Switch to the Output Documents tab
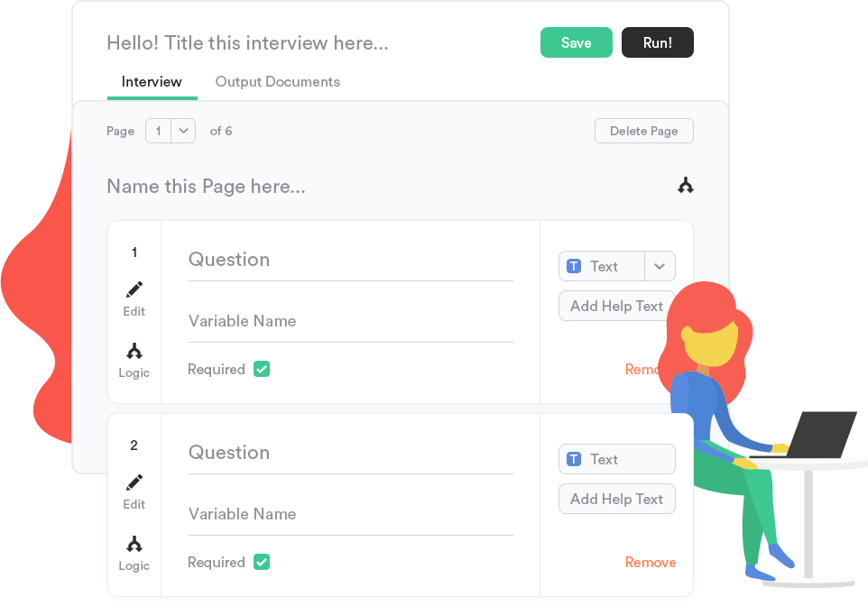This screenshot has height=606, width=868. coord(277,82)
